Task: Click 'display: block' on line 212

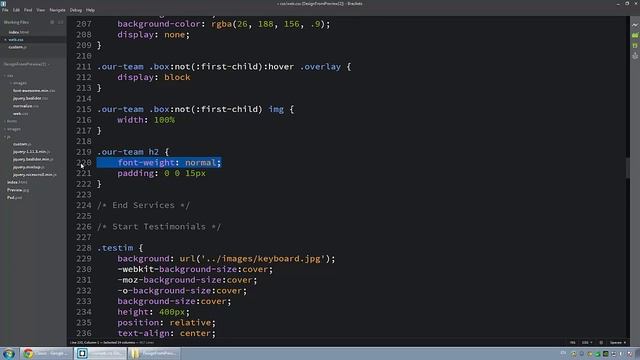Action: [x=154, y=78]
